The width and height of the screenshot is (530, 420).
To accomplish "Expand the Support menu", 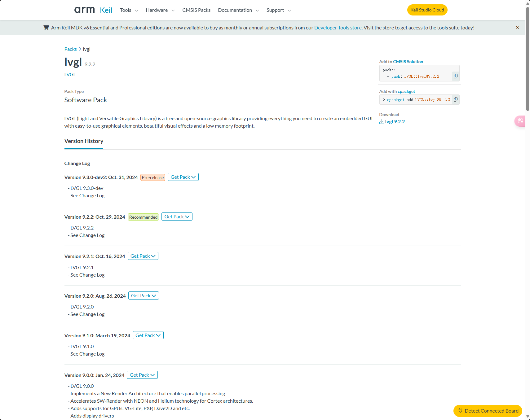I will (x=279, y=10).
